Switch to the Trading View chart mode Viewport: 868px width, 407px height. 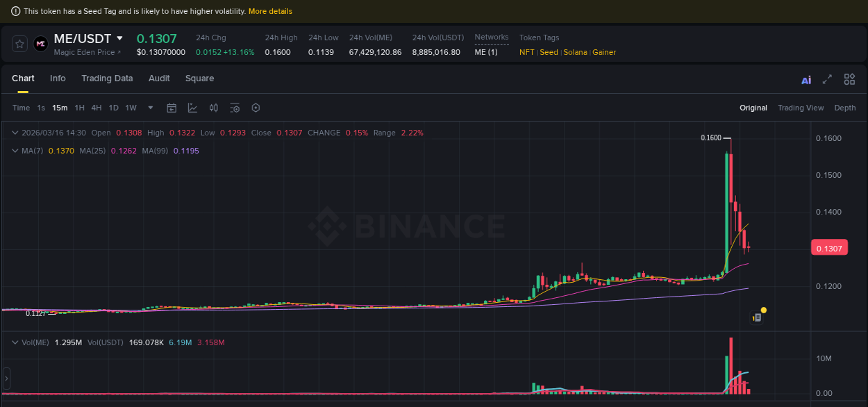801,108
